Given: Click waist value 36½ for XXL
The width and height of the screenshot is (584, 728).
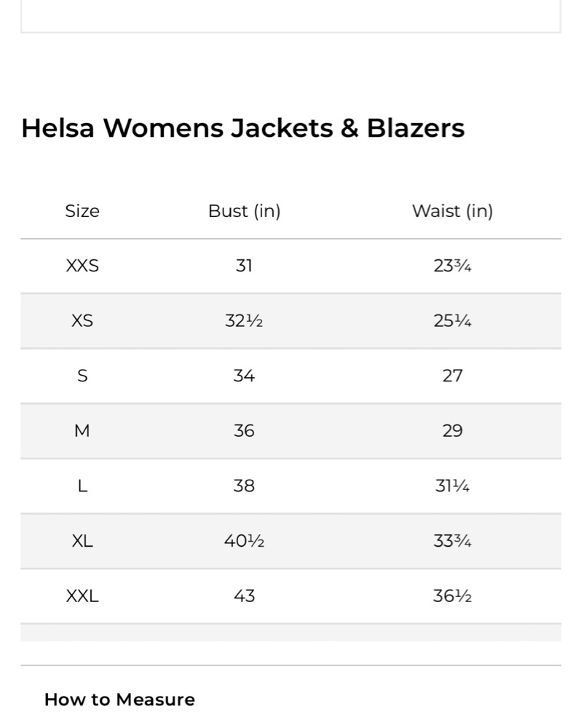Looking at the screenshot, I should pyautogui.click(x=452, y=596).
